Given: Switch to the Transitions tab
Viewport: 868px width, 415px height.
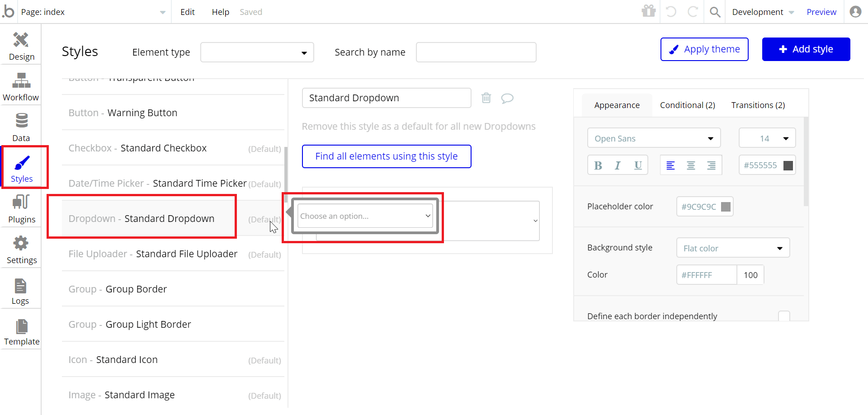Looking at the screenshot, I should coord(758,105).
